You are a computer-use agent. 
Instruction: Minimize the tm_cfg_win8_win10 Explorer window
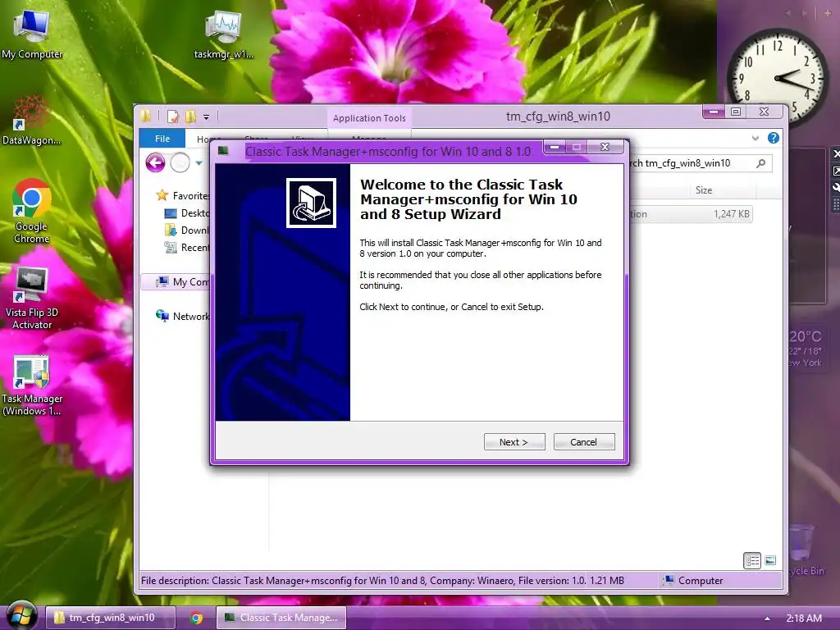click(714, 112)
